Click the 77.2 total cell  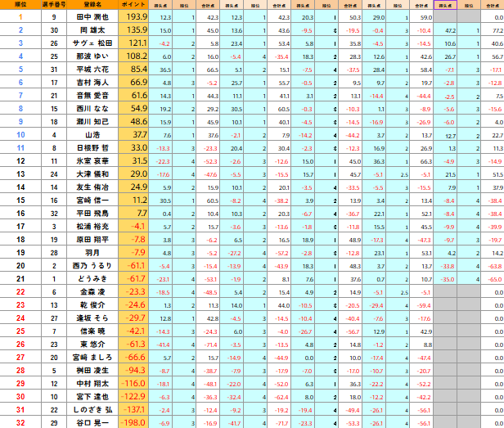pos(493,30)
